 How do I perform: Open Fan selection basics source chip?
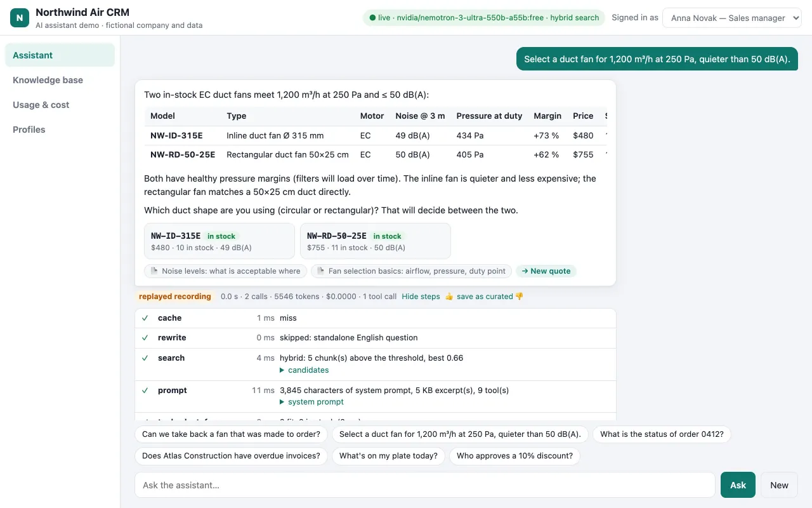pyautogui.click(x=411, y=271)
